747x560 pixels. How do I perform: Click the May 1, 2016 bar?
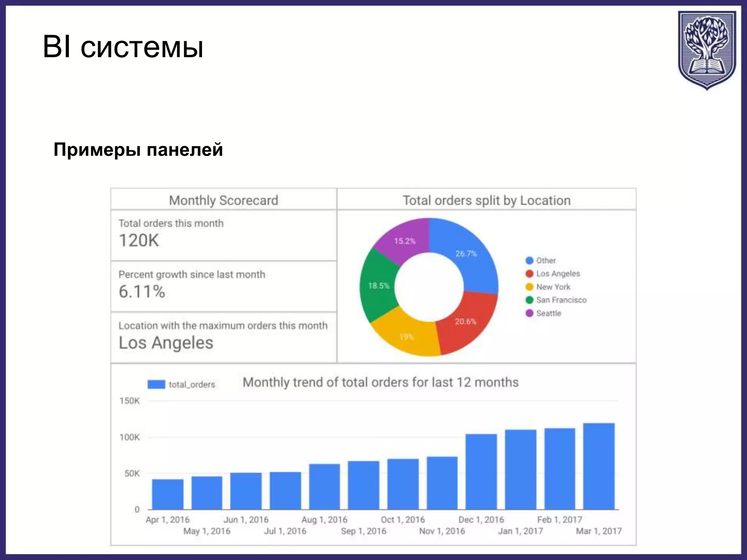(207, 493)
